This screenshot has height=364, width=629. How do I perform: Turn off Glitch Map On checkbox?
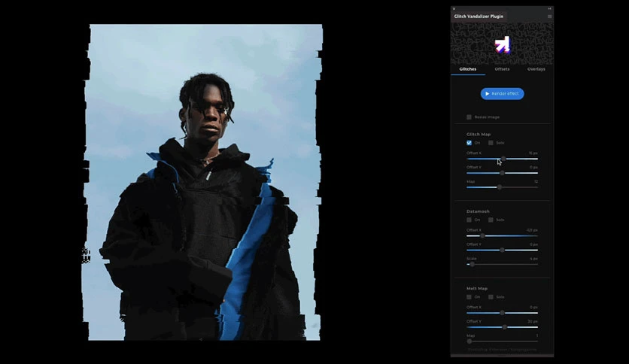pos(469,143)
